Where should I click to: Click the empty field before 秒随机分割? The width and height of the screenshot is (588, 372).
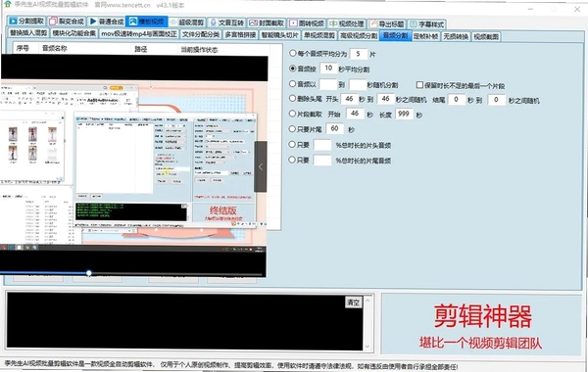(x=358, y=84)
